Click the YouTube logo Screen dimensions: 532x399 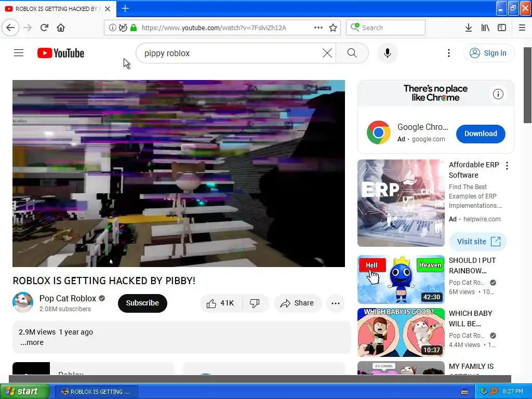click(61, 54)
